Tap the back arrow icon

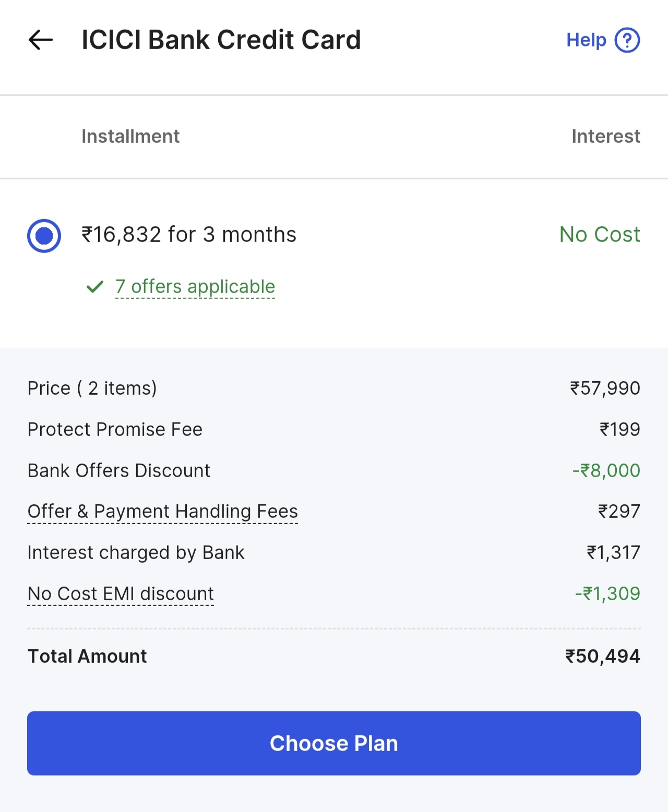pyautogui.click(x=41, y=40)
